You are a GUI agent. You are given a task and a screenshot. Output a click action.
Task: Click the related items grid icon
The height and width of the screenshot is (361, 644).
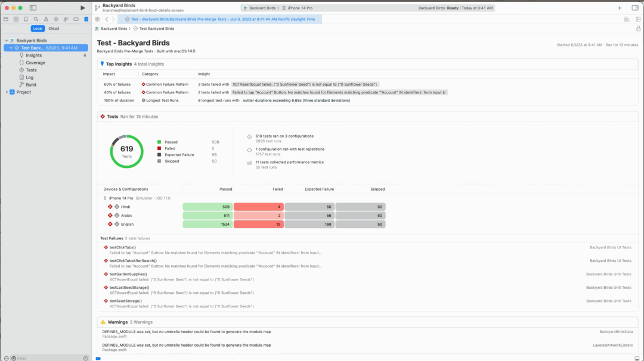pyautogui.click(x=97, y=19)
